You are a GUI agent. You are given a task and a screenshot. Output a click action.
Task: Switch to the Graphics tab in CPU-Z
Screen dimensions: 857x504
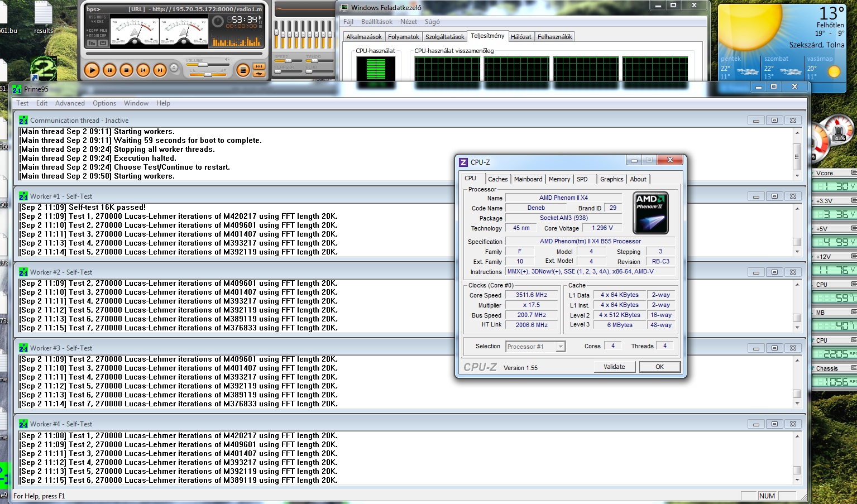point(612,179)
